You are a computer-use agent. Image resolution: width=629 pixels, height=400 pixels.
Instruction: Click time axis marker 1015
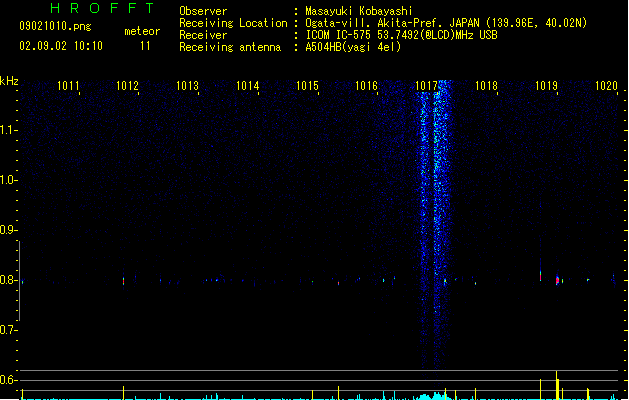click(x=307, y=86)
